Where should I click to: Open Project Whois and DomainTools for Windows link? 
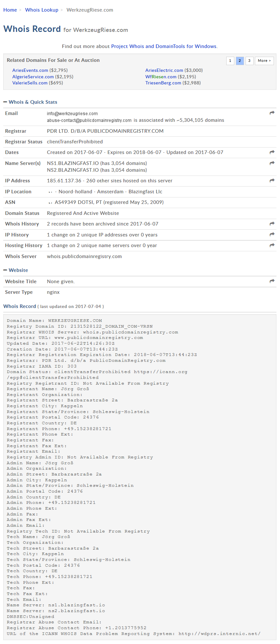pyautogui.click(x=164, y=46)
